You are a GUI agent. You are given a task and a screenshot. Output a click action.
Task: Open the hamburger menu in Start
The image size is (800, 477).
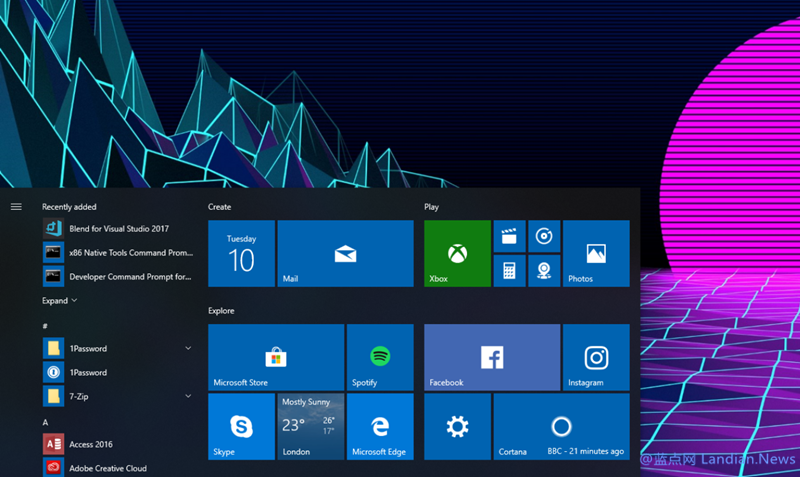click(x=16, y=207)
